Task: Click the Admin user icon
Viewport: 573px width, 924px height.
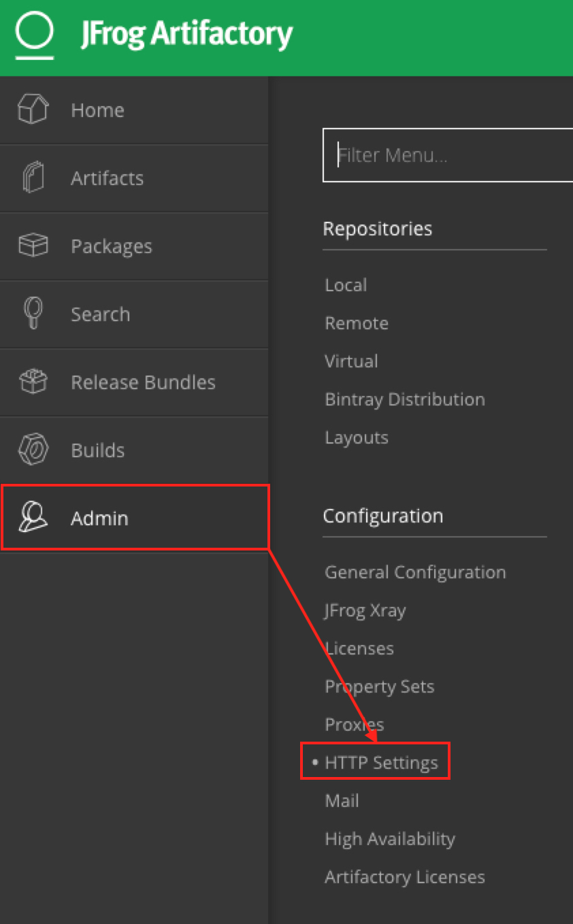Action: [x=33, y=518]
